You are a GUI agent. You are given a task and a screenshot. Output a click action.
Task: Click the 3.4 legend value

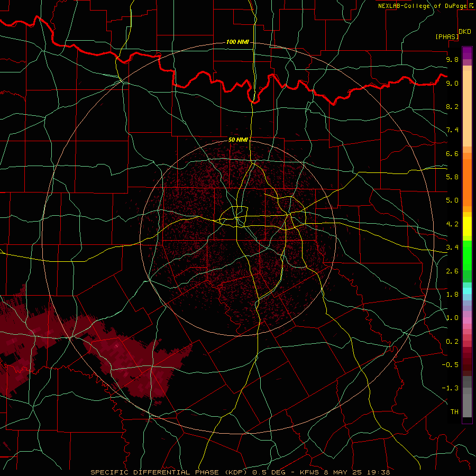tap(452, 248)
